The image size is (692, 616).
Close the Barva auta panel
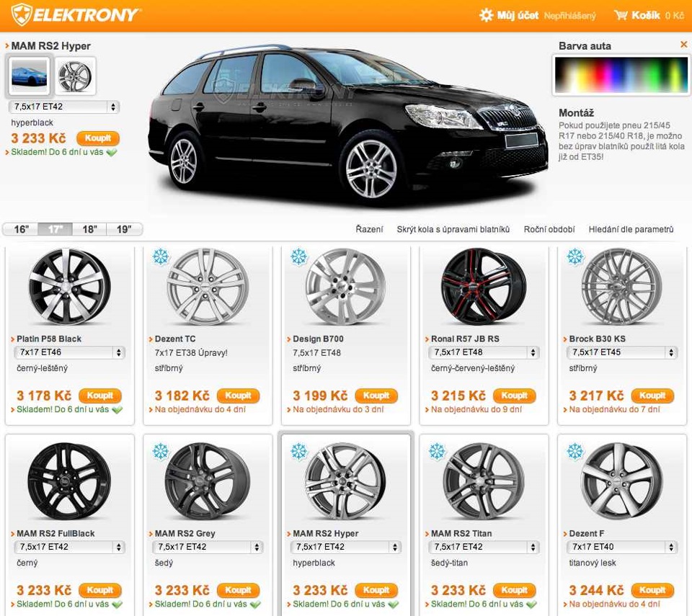click(683, 44)
